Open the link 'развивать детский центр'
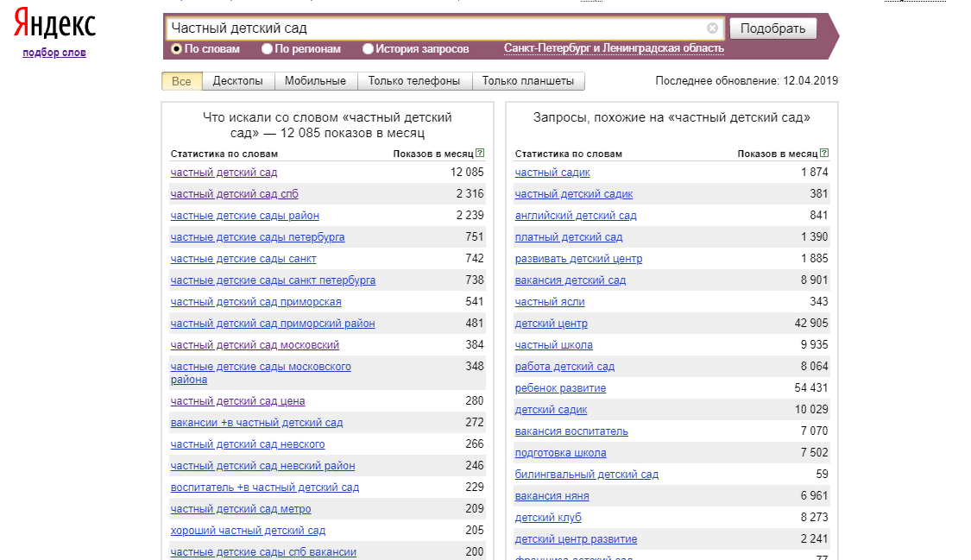Image resolution: width=971 pixels, height=560 pixels. coord(579,259)
